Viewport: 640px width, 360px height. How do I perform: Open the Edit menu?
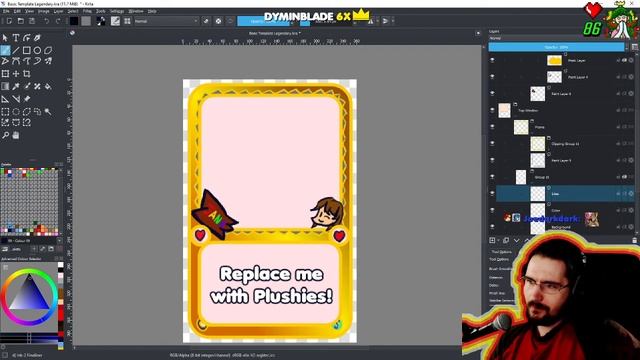click(x=17, y=11)
